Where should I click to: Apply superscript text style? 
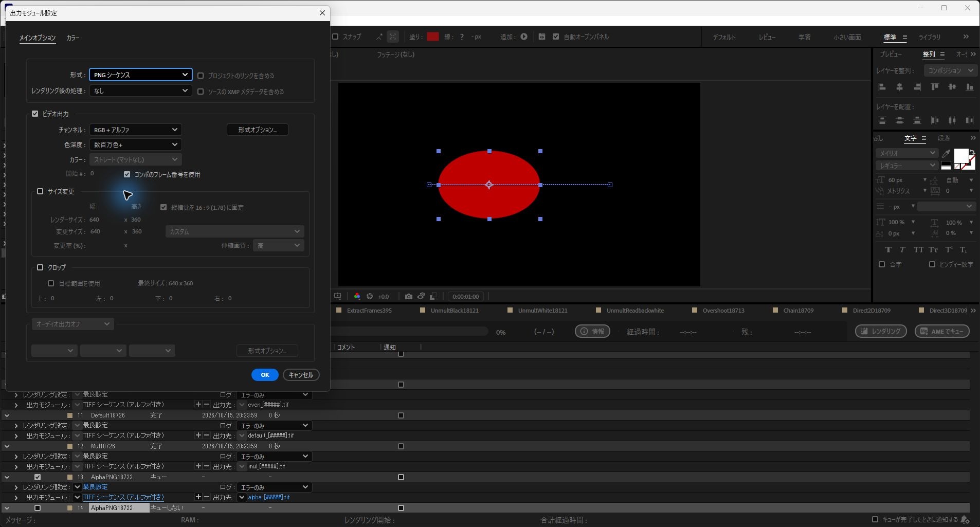(949, 250)
